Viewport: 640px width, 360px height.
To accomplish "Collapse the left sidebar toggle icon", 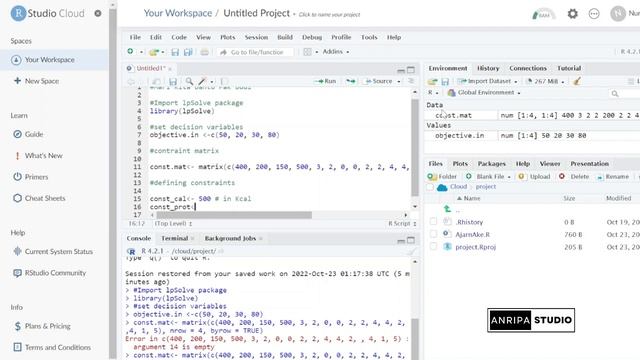I will [x=98, y=13].
